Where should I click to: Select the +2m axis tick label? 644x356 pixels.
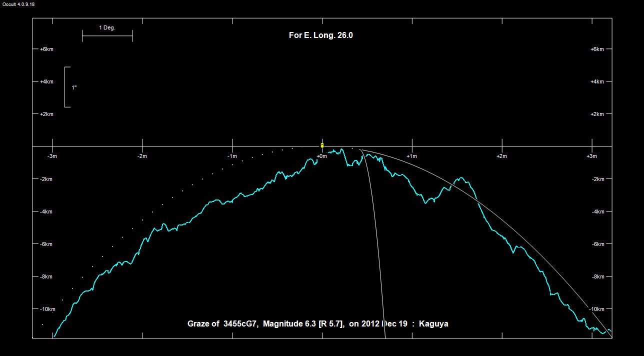tap(501, 156)
